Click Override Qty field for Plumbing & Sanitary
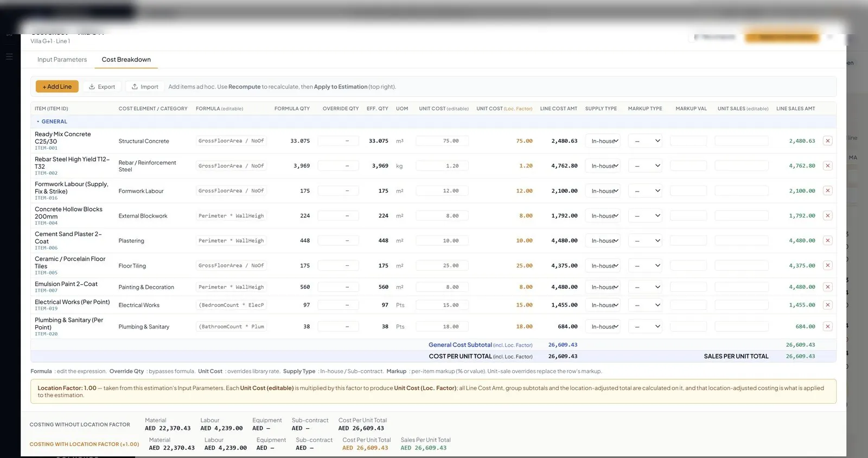The height and width of the screenshot is (458, 868). (x=338, y=326)
